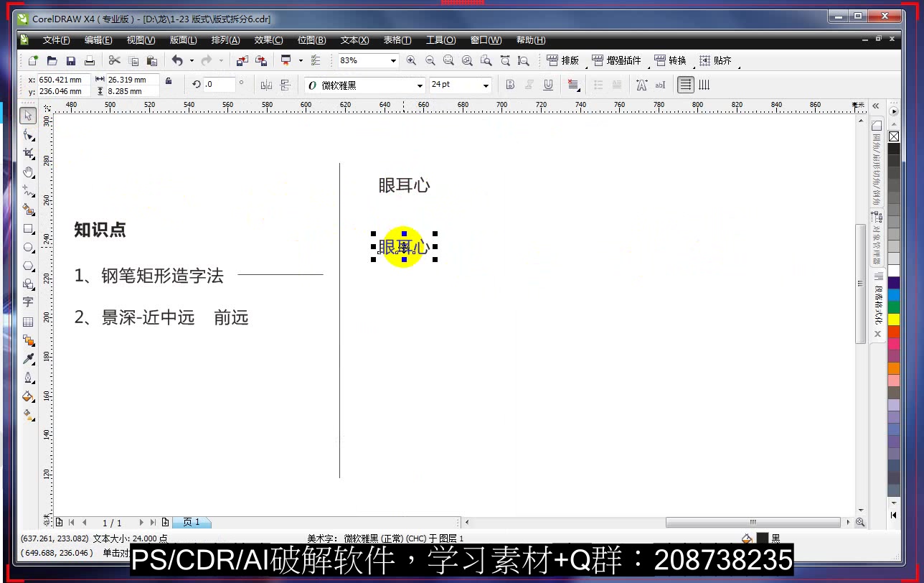The height and width of the screenshot is (583, 924).
Task: Pick the green color swatch
Action: (x=894, y=307)
